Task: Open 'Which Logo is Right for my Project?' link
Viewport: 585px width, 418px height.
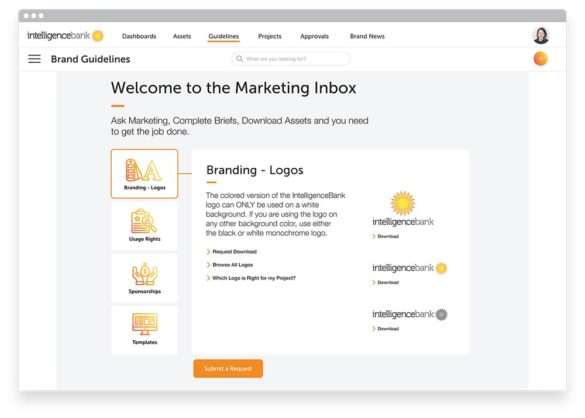Action: (x=251, y=278)
